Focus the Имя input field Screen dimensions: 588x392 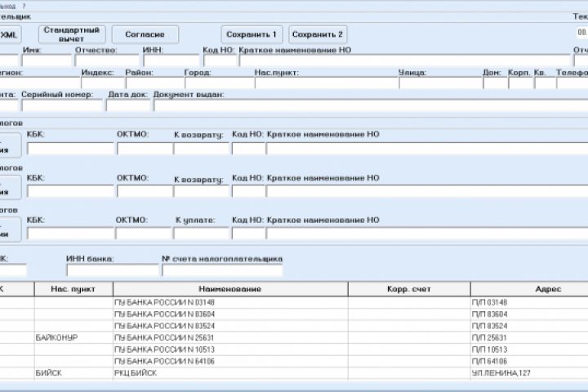pos(47,60)
